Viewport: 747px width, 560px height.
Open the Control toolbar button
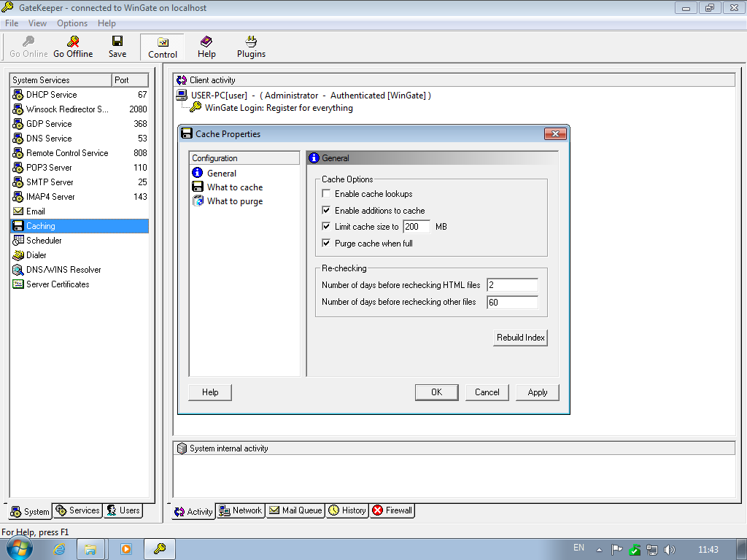[x=163, y=47]
